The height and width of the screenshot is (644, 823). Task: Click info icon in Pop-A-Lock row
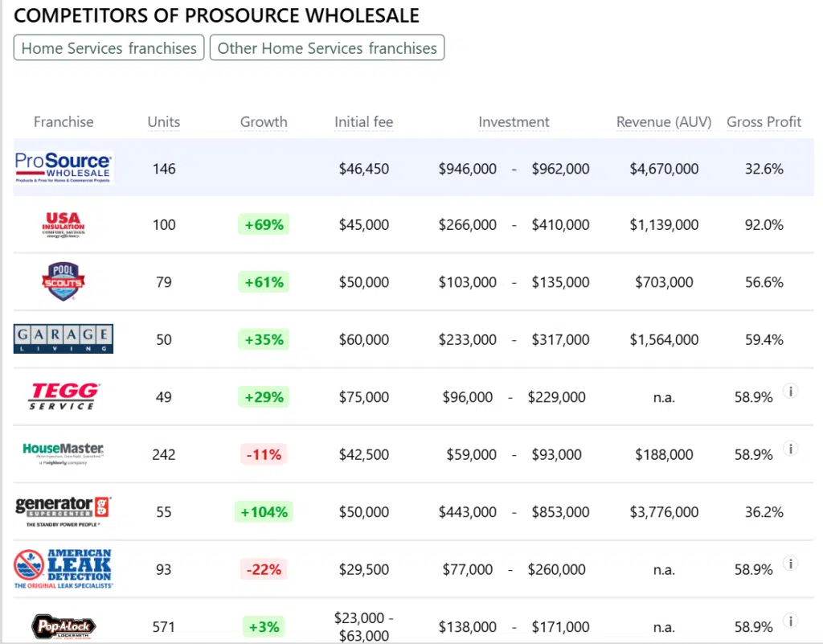pos(790,621)
